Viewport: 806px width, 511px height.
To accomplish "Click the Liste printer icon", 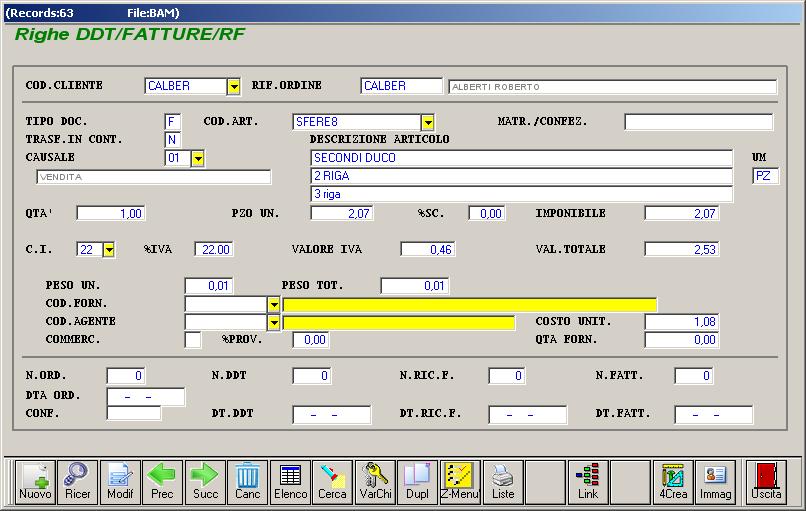I will (503, 482).
